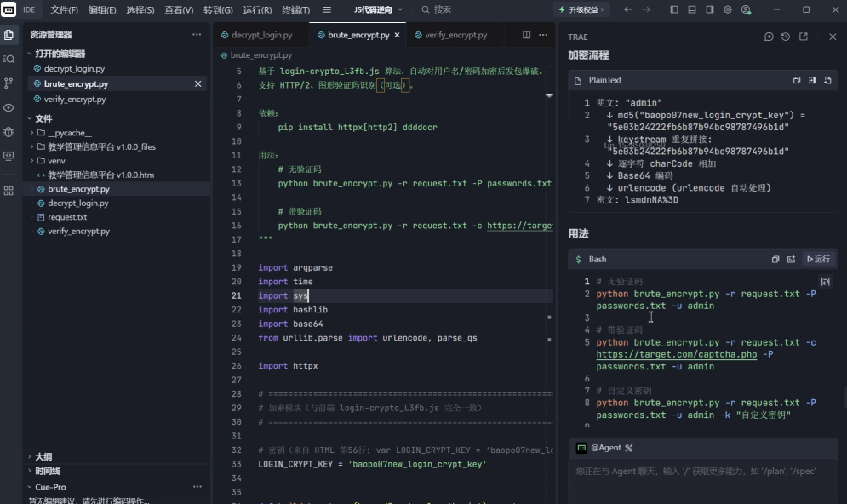Open the Run and Debug bug icon
Viewport: 847px width, 504px height.
point(9,132)
